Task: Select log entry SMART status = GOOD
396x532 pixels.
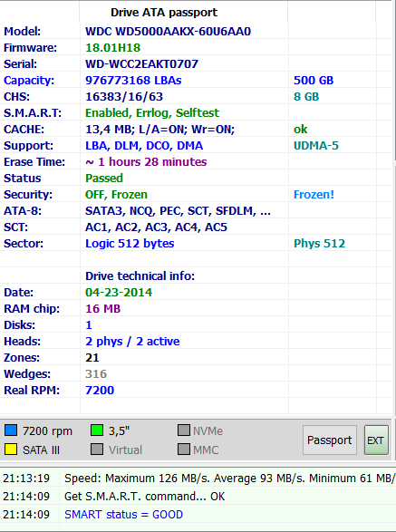Action: click(x=123, y=515)
